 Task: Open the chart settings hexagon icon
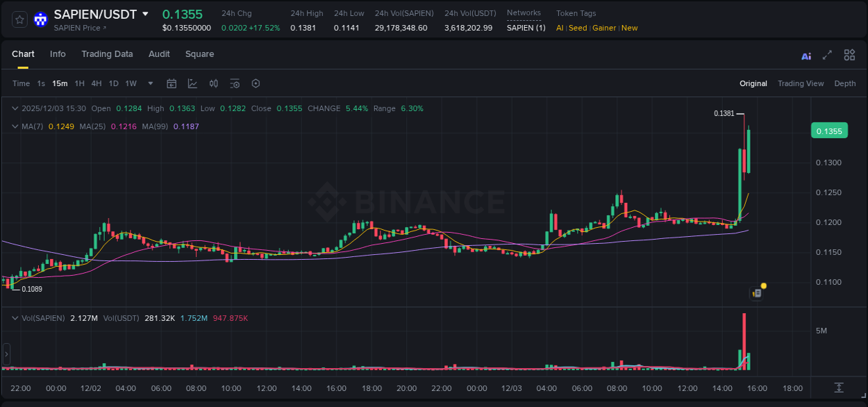(x=256, y=83)
